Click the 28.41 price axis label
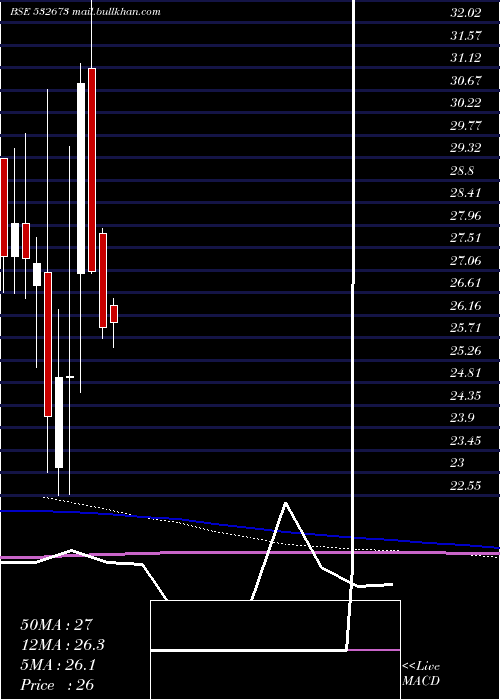 pyautogui.click(x=466, y=193)
